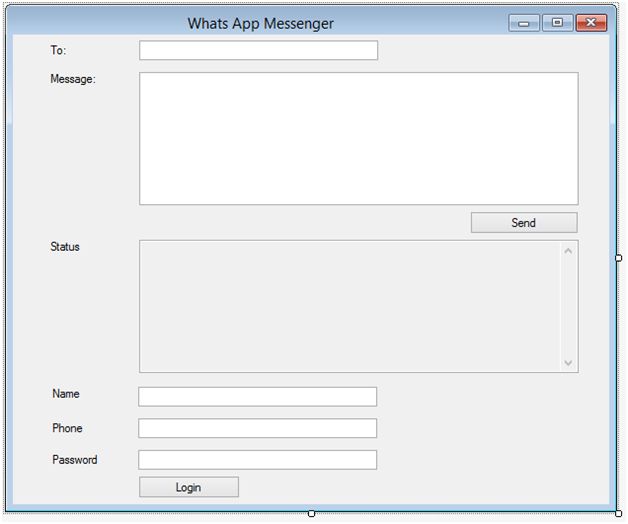The width and height of the screenshot is (628, 524).
Task: Click the Status box scroll down arrow
Action: coord(568,363)
